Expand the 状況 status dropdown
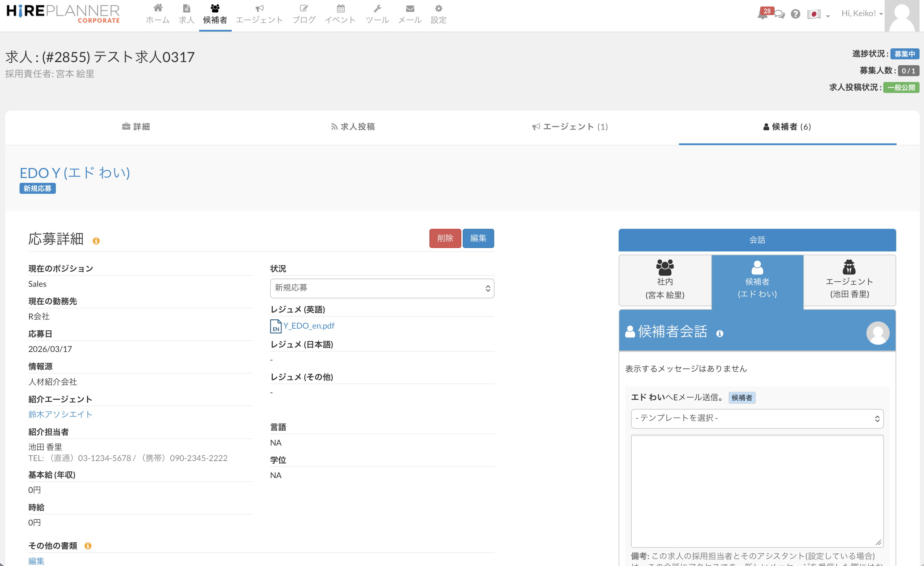The image size is (924, 566). point(382,288)
